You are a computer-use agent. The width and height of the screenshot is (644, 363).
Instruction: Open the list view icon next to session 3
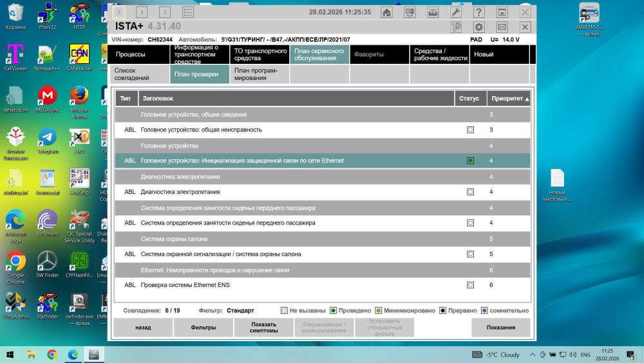click(x=187, y=12)
